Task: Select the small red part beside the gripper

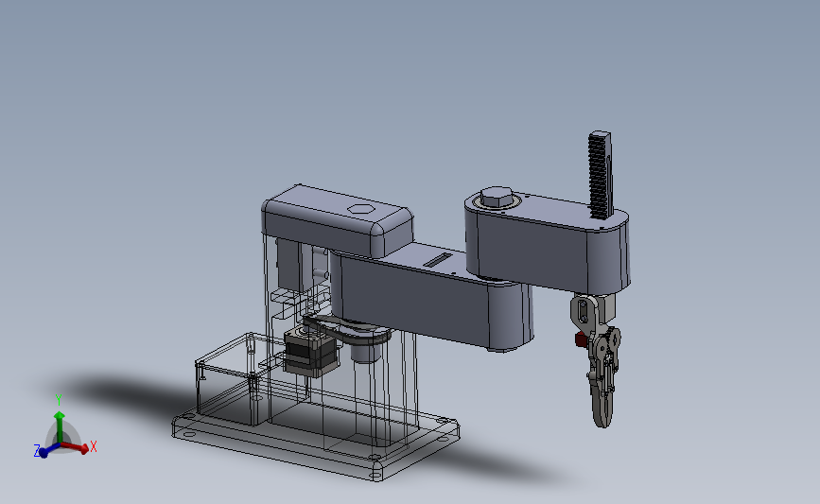Action: pyautogui.click(x=580, y=339)
